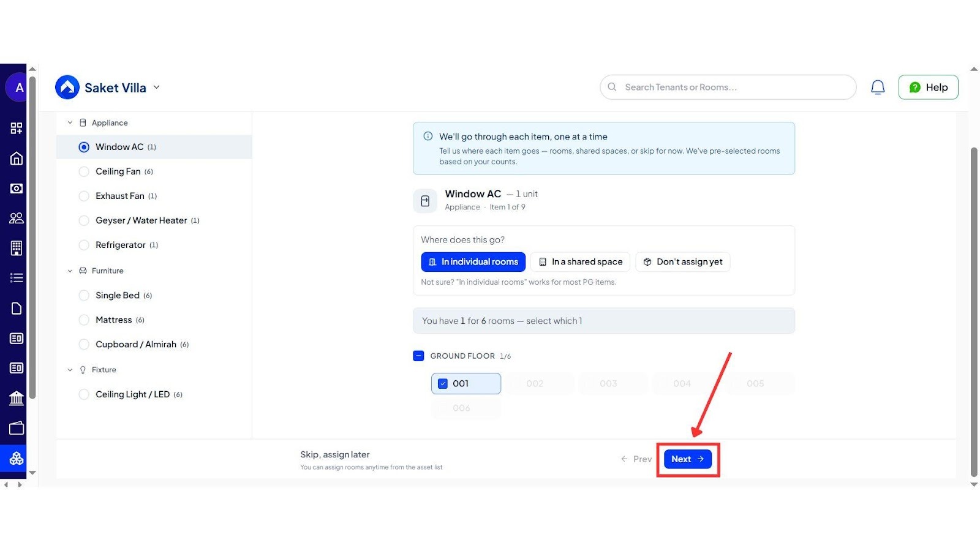Select Don't assign yet option
This screenshot has height=551, width=980.
[682, 262]
